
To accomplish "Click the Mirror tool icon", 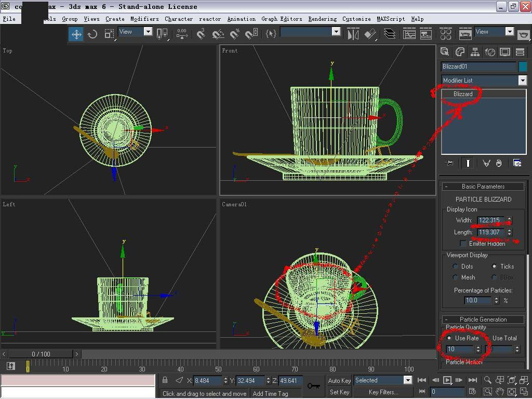I will pos(353,34).
